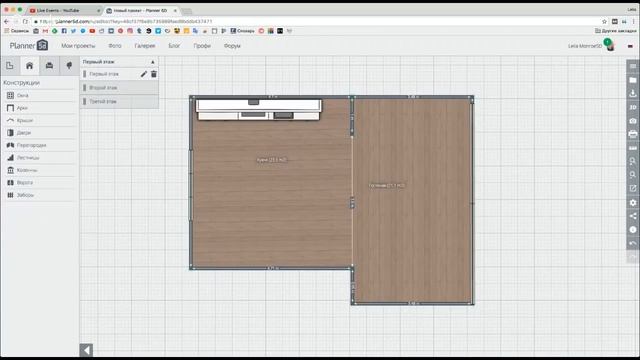Click the download/save icon in right toolbar
The image size is (640, 360).
633,93
